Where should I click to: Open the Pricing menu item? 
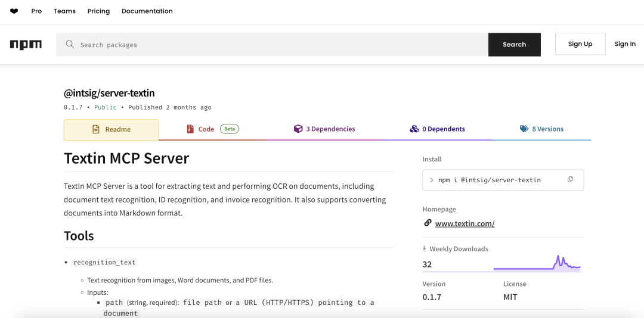98,11
